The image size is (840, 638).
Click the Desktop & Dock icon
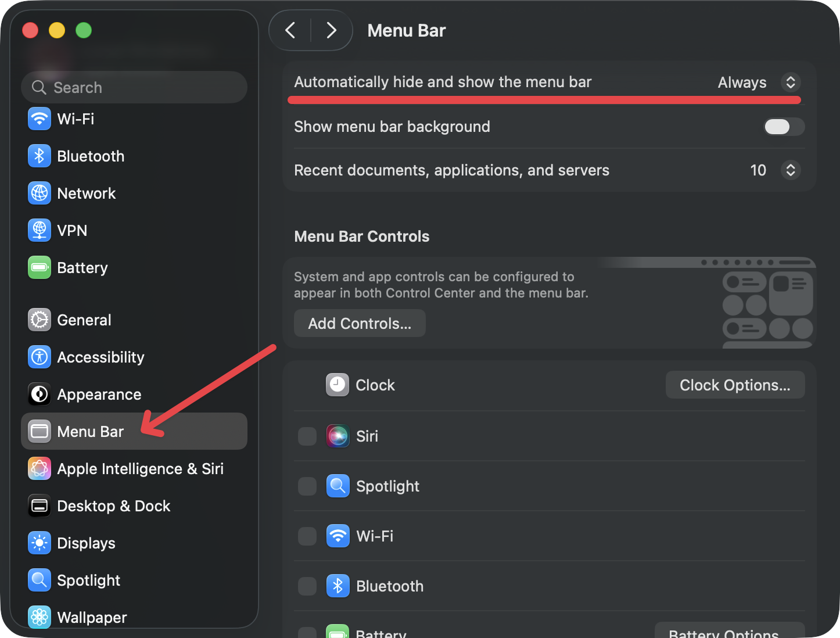click(x=40, y=506)
